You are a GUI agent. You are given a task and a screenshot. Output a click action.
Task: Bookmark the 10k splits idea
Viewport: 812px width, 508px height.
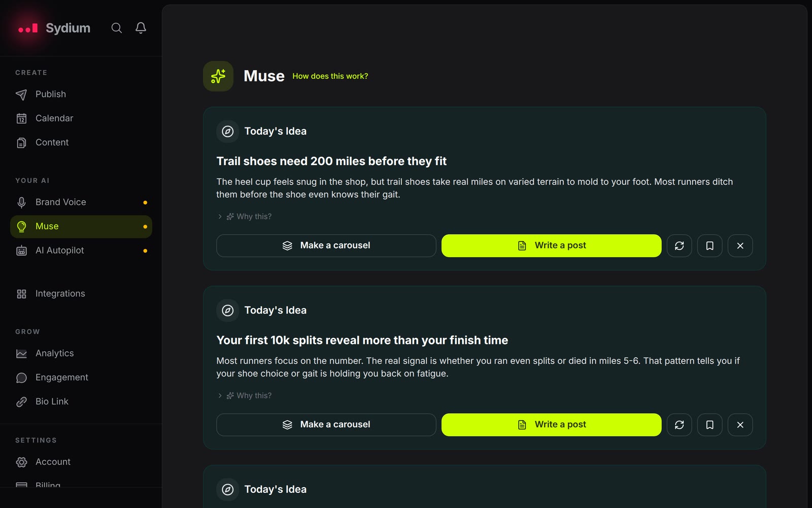(710, 425)
